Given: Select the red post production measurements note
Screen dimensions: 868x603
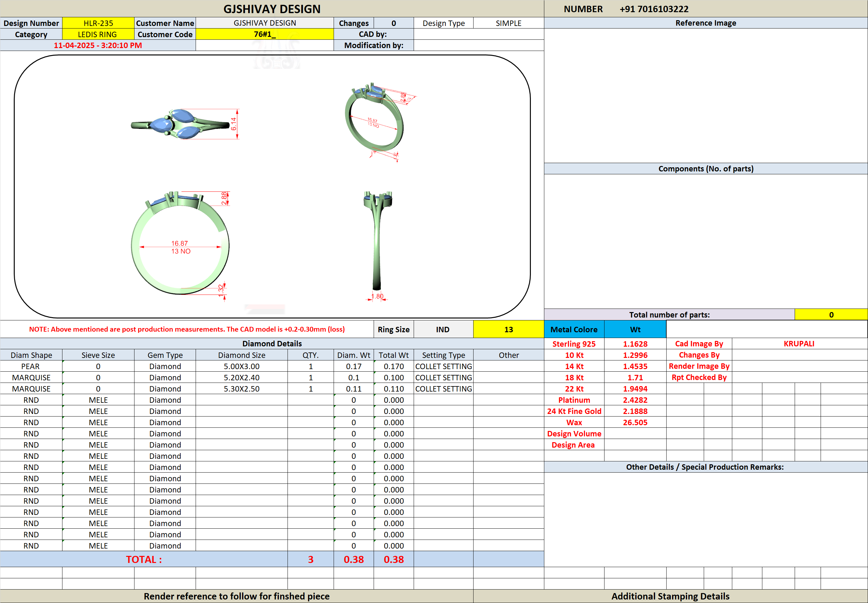Looking at the screenshot, I should click(187, 329).
